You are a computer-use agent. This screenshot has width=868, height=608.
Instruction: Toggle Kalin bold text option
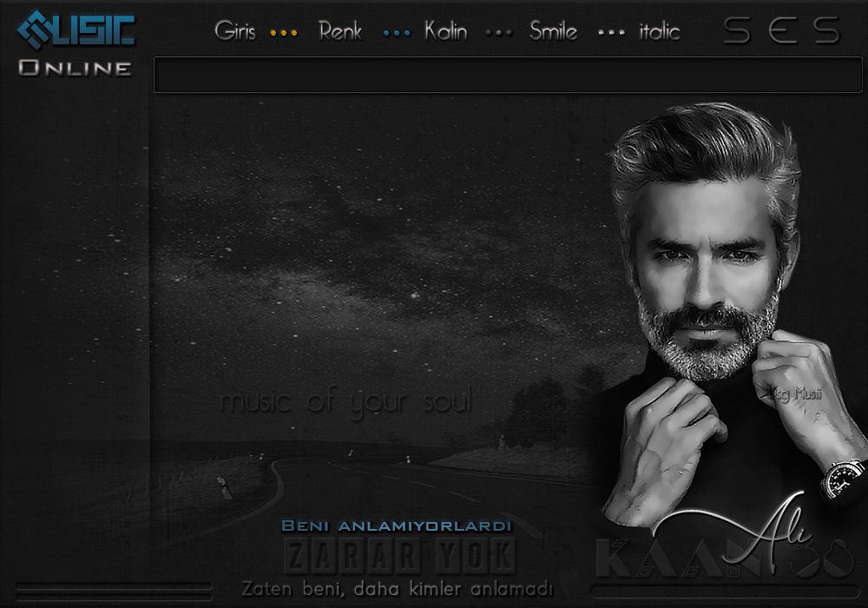(x=445, y=31)
